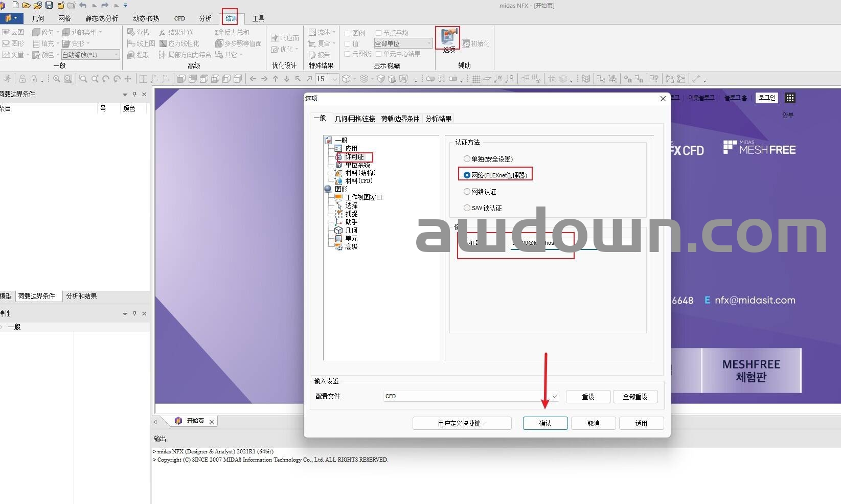Open the apps grid icon on start page
This screenshot has width=841, height=504.
point(790,98)
